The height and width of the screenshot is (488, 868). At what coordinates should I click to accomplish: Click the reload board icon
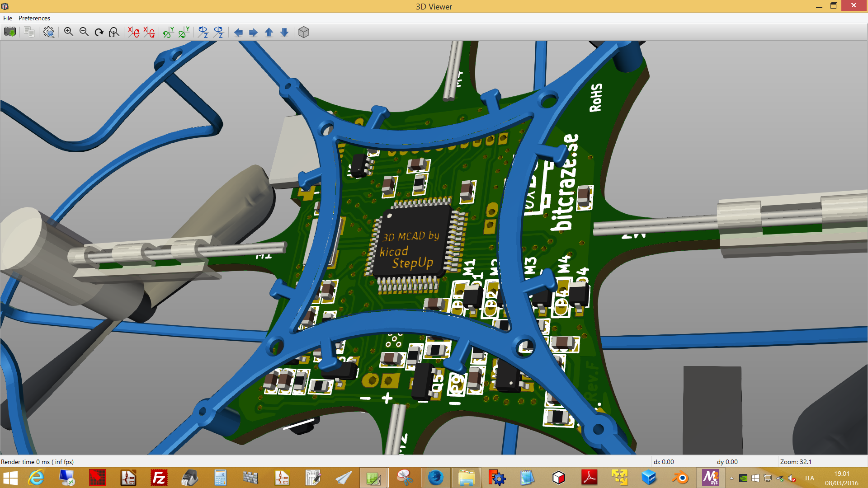(9, 32)
